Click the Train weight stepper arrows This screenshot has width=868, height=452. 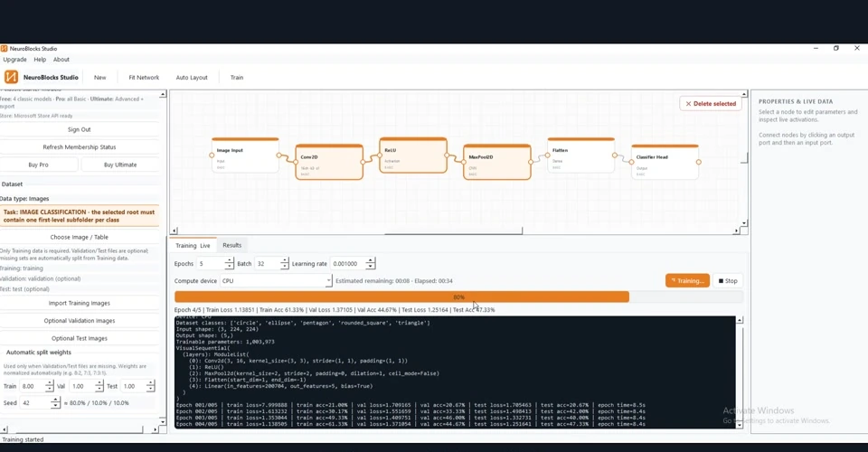tap(49, 386)
